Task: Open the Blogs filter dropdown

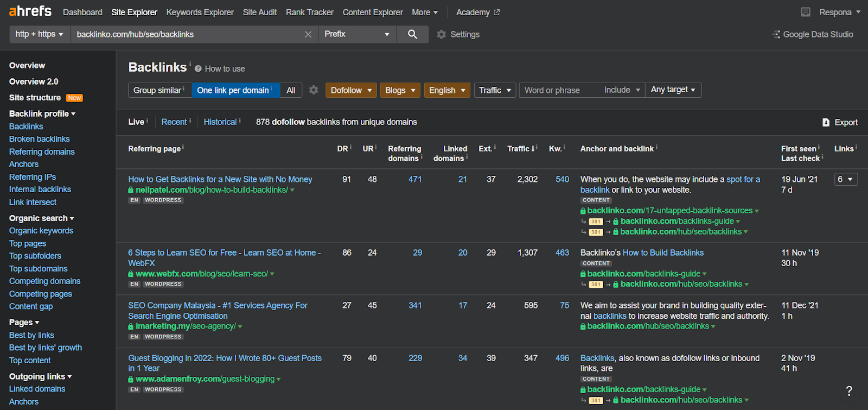Action: point(400,90)
